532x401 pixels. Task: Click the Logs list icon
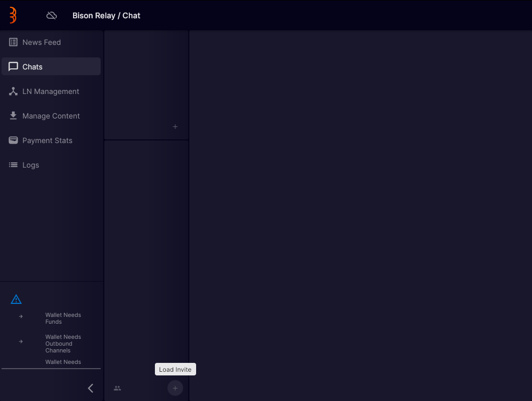click(x=13, y=165)
